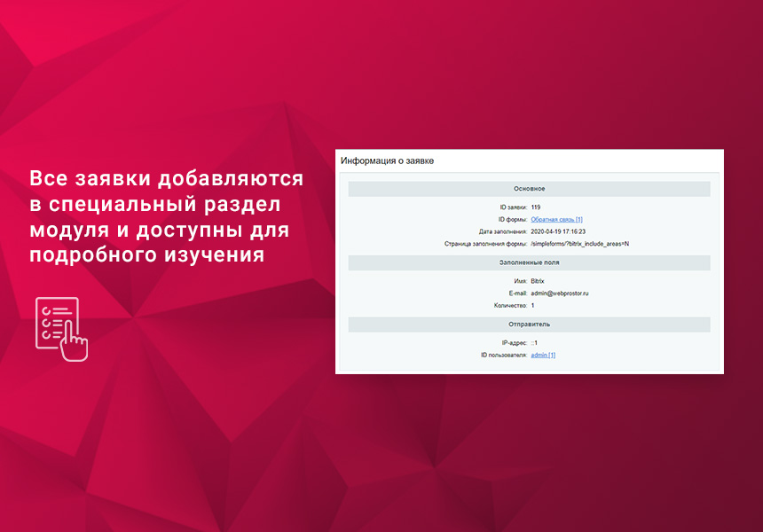
Task: Collapse the "Заполненные поля" section header
Action: pos(528,262)
